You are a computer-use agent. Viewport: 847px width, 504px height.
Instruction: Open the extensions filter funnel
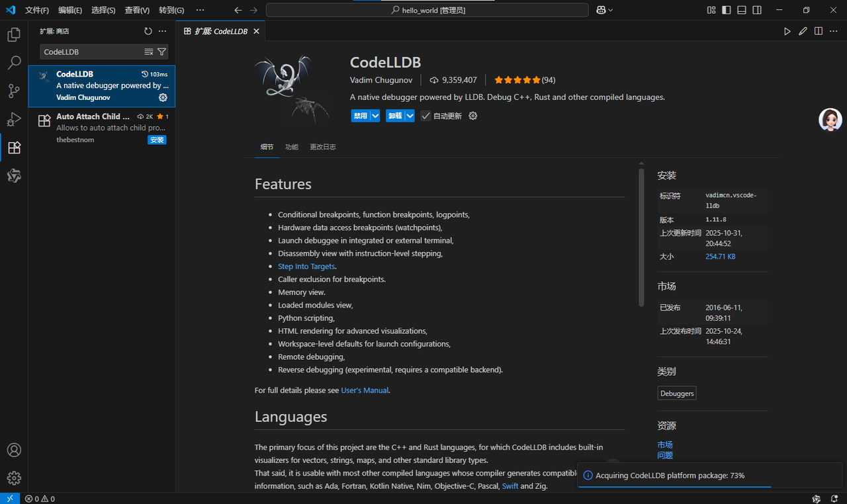[x=161, y=52]
